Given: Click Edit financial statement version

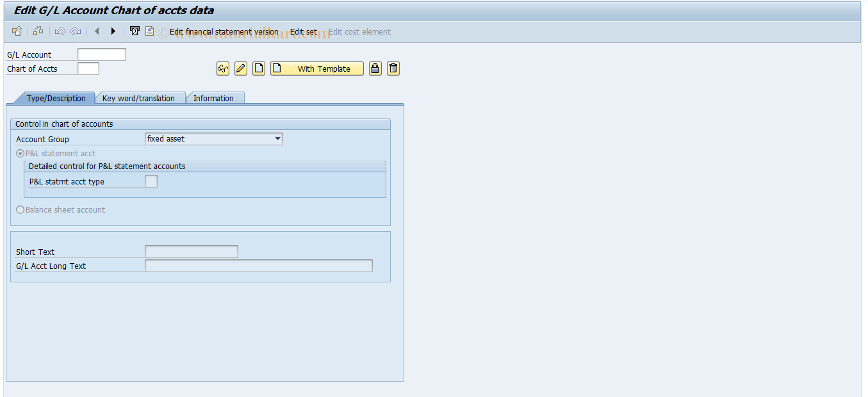Looking at the screenshot, I should click(224, 31).
